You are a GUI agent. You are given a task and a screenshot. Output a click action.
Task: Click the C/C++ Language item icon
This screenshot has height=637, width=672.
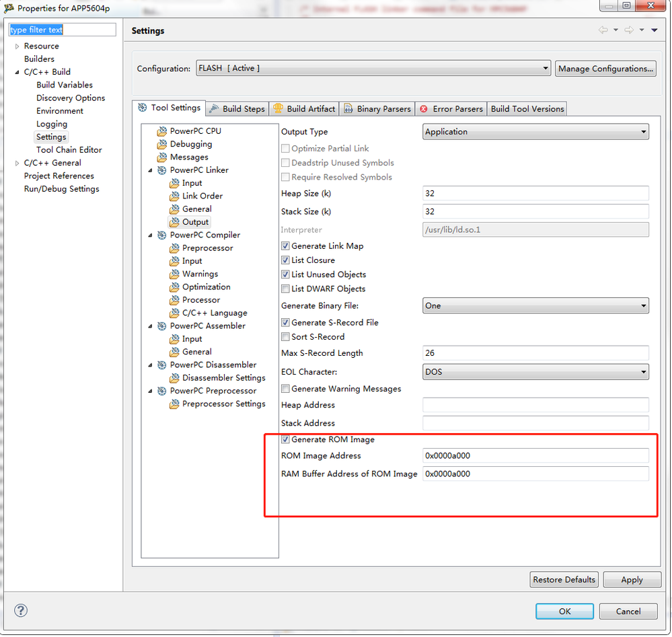[x=174, y=313]
